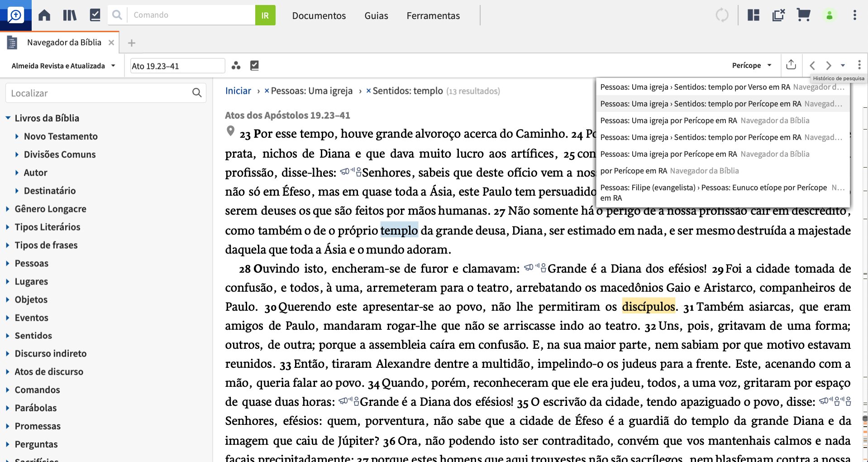The width and height of the screenshot is (868, 462).
Task: Click the green IR go button
Action: [x=265, y=15]
